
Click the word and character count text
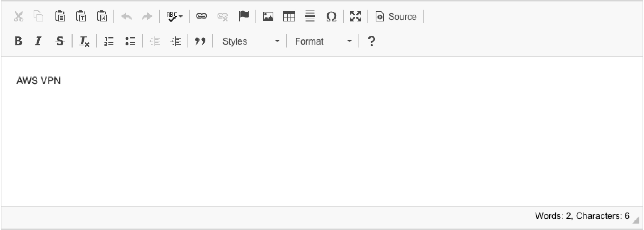point(582,216)
